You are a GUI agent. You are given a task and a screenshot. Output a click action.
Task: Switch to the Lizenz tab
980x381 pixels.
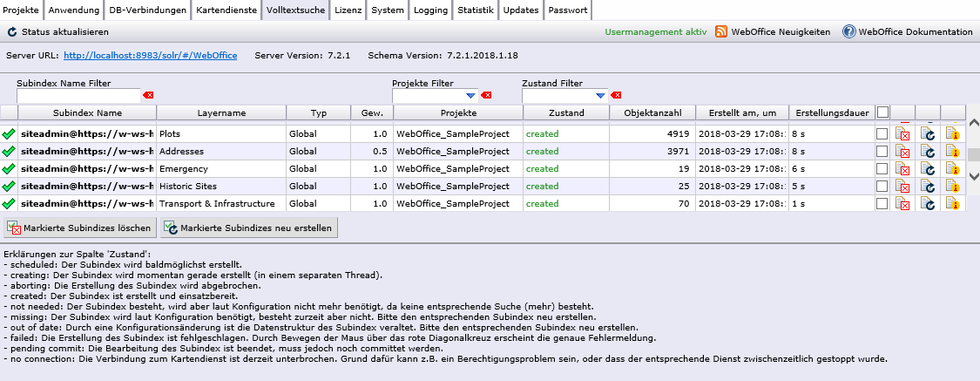pos(348,10)
